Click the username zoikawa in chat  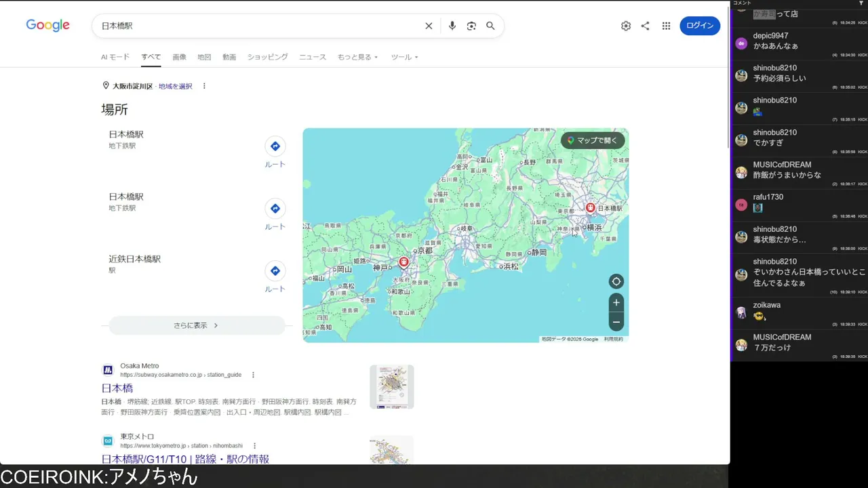(x=767, y=305)
